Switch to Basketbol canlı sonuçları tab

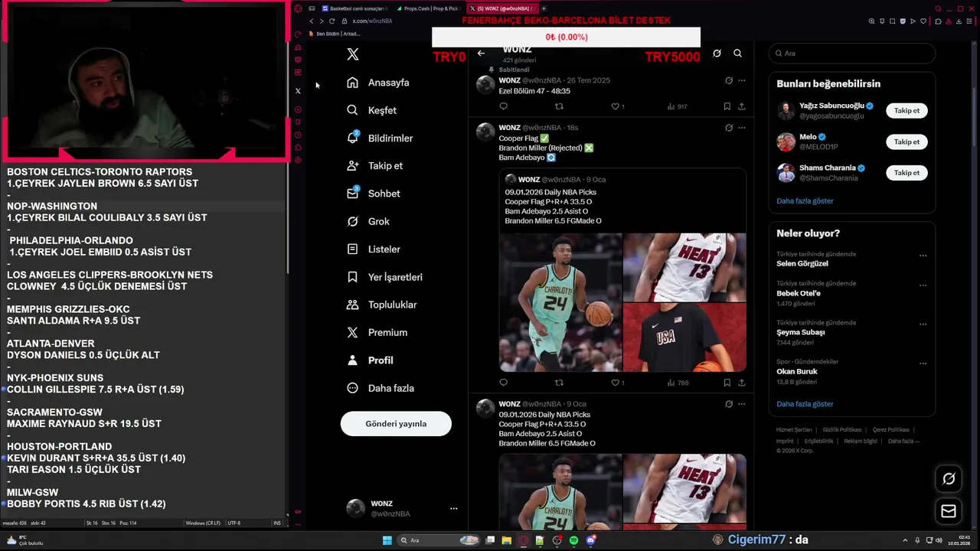click(354, 8)
